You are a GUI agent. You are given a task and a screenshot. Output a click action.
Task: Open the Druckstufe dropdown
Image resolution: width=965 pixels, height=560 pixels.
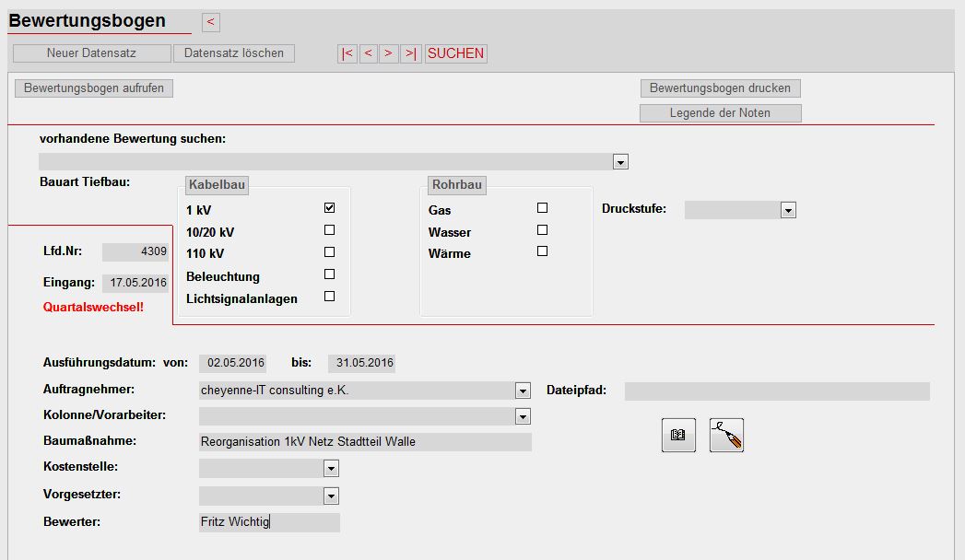788,211
